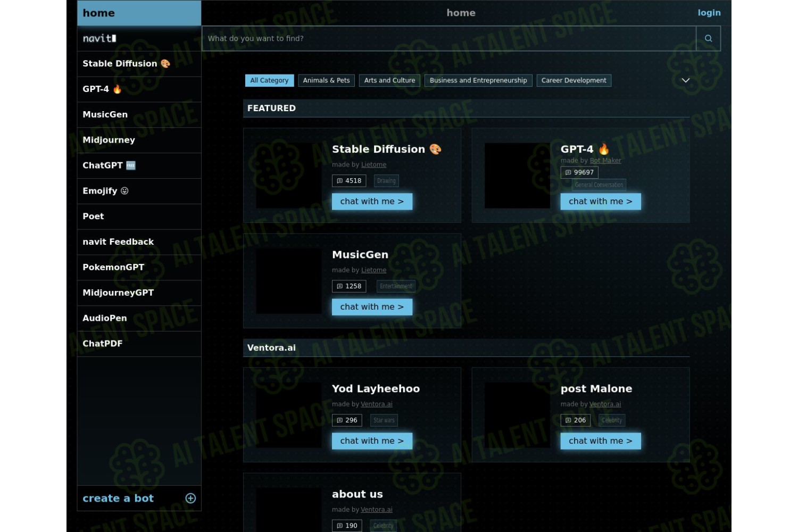Open the Stable Diffusion bot thumbnail
Screen dimensions: 798x532
289,176
